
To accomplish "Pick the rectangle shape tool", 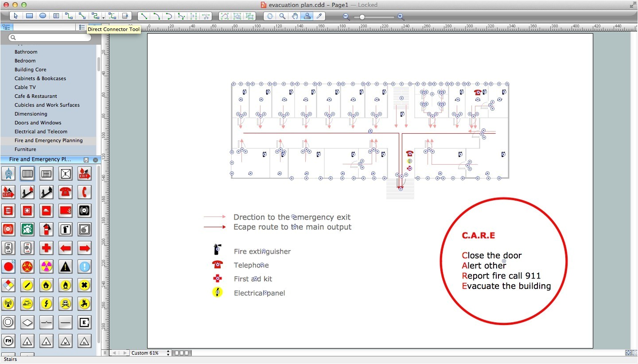I will pos(29,16).
